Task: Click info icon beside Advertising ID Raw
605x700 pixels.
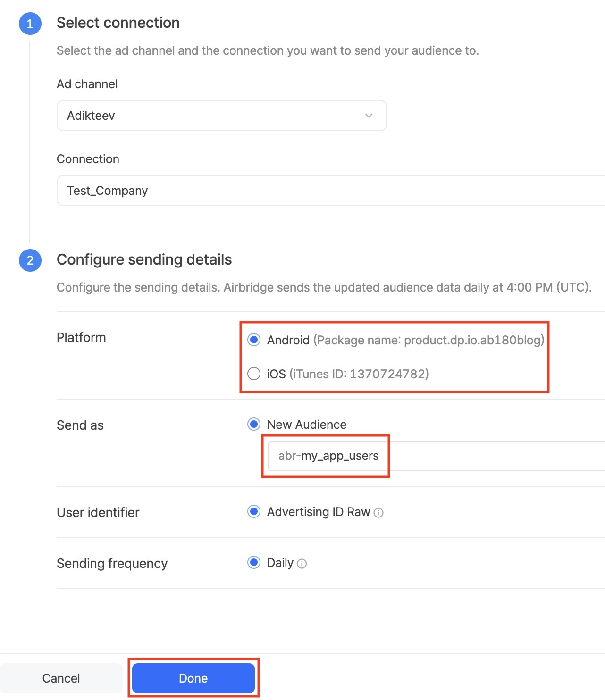Action: (378, 513)
